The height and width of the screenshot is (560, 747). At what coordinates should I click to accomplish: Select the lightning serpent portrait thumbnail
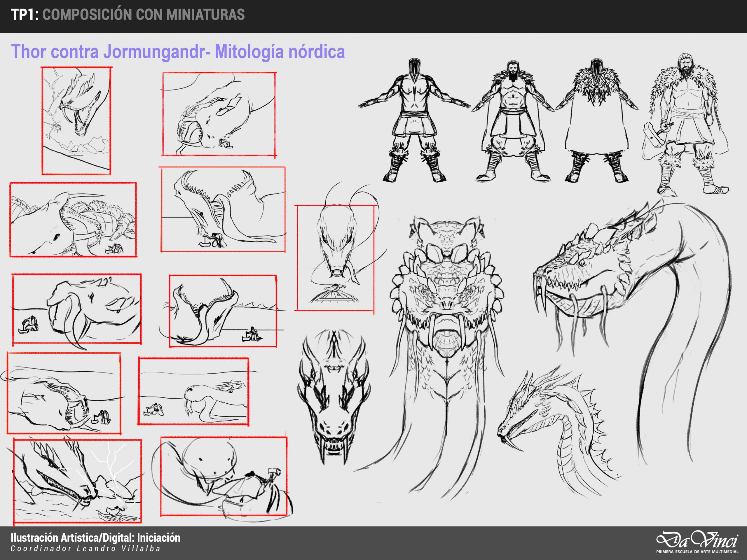coord(76,121)
